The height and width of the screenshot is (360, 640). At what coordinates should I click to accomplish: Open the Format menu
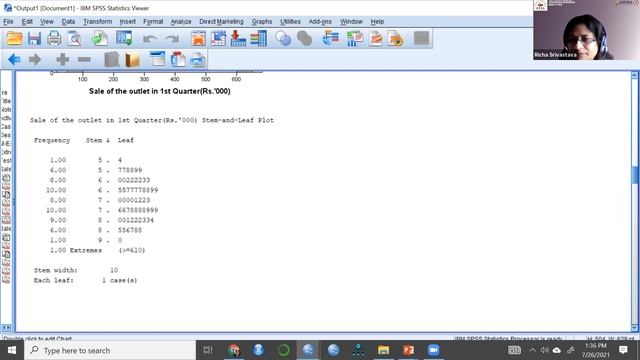pos(153,22)
